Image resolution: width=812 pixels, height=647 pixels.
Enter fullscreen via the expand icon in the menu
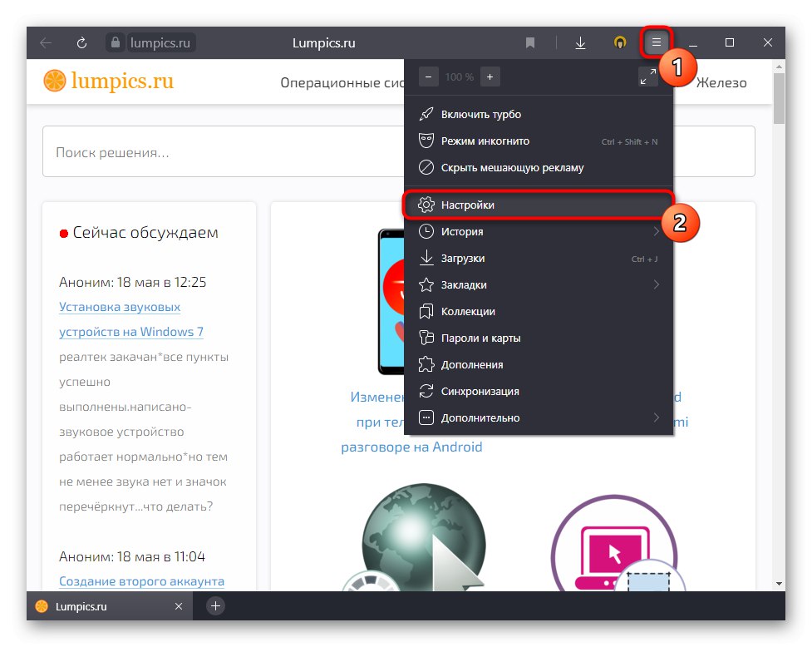[648, 76]
